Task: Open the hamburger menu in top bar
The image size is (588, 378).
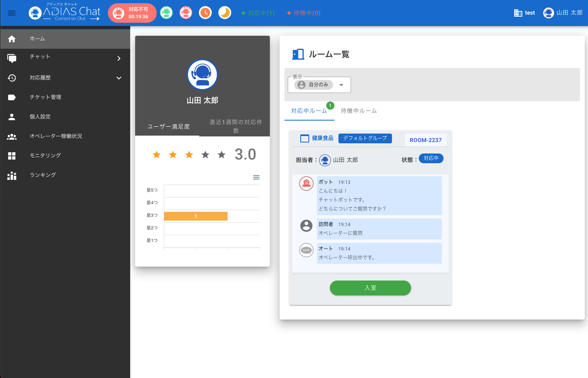Action: click(12, 13)
